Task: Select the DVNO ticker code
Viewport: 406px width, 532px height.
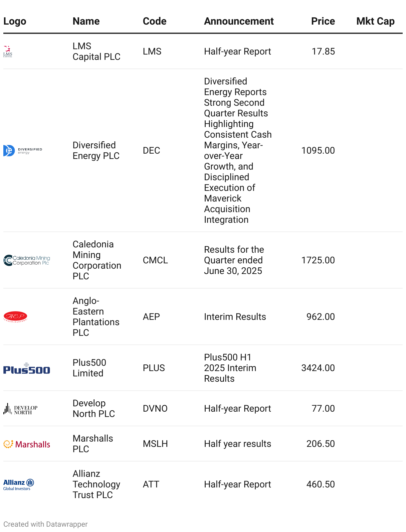Action: tap(155, 409)
